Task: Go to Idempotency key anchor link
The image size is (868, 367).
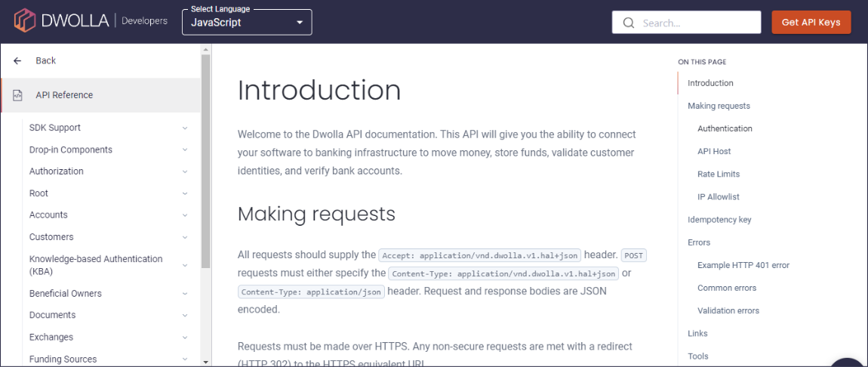Action: pos(719,220)
